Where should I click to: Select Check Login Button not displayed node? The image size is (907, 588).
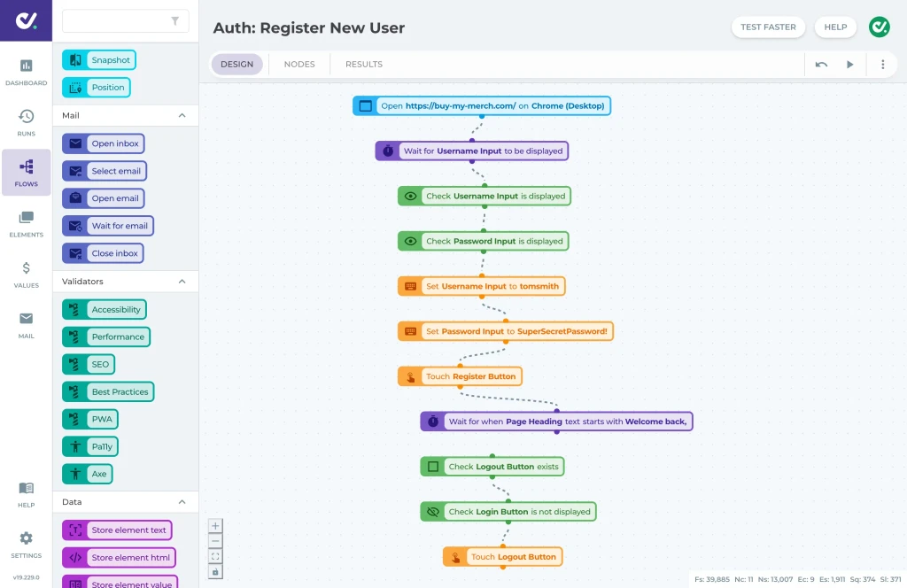click(508, 512)
